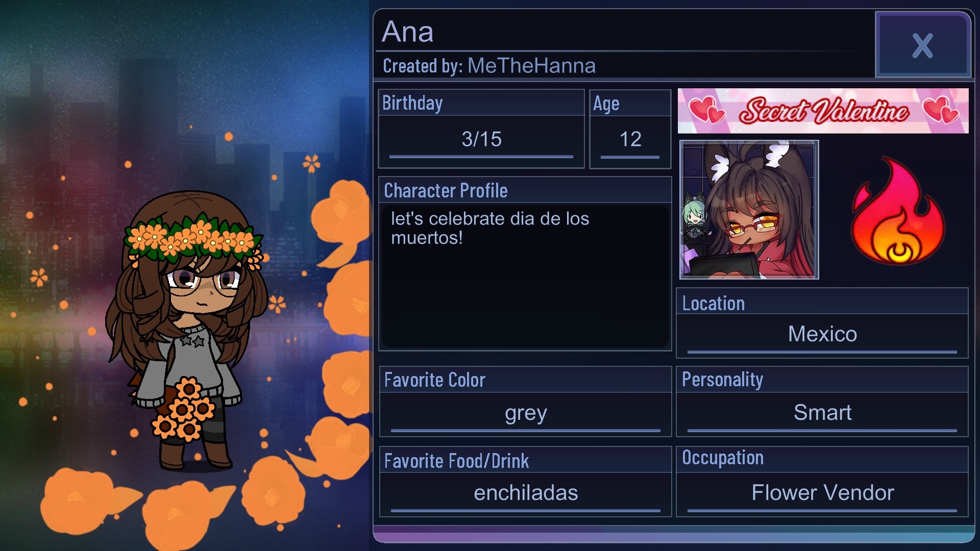The height and width of the screenshot is (551, 980).
Task: Edit the Favorite Food/Drink field showing enchiladas
Action: click(x=525, y=493)
